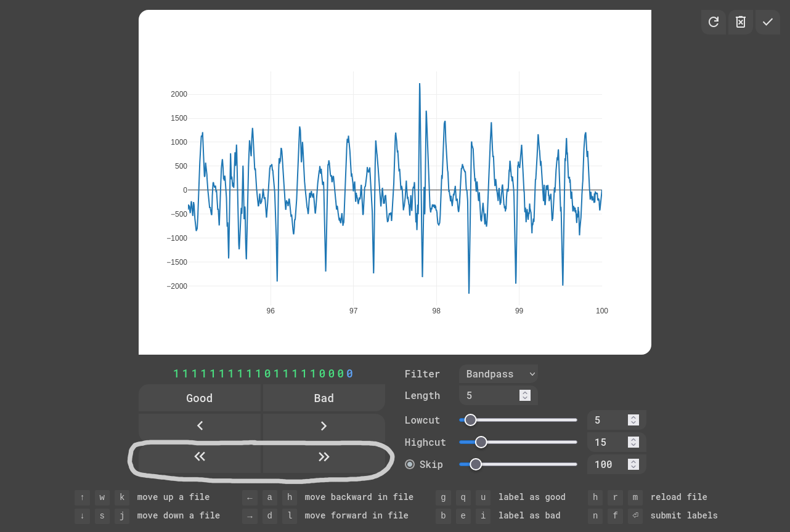Submit labels with the checkmark icon
790x532 pixels.
768,22
